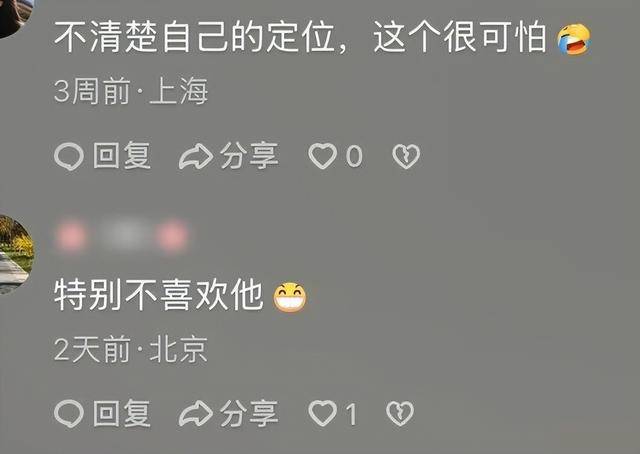
Task: Dislike the Shanghai comment via the broken heart icon
Action: (406, 156)
